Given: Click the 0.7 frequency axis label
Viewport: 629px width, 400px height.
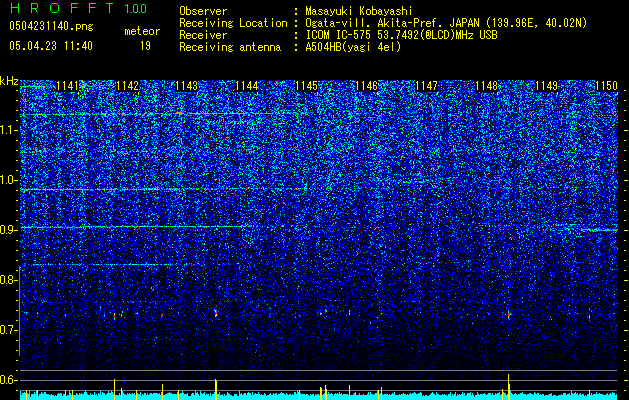Looking at the screenshot, I should tap(8, 330).
